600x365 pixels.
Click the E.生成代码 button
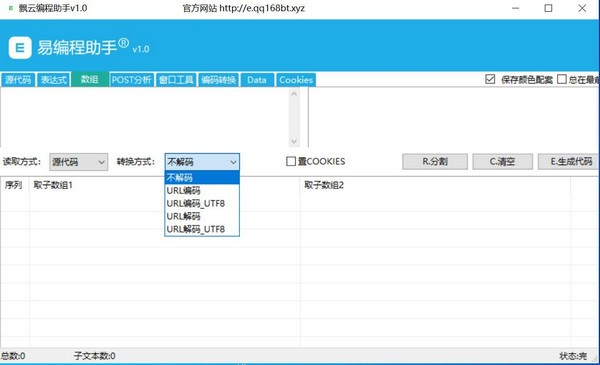pos(569,161)
